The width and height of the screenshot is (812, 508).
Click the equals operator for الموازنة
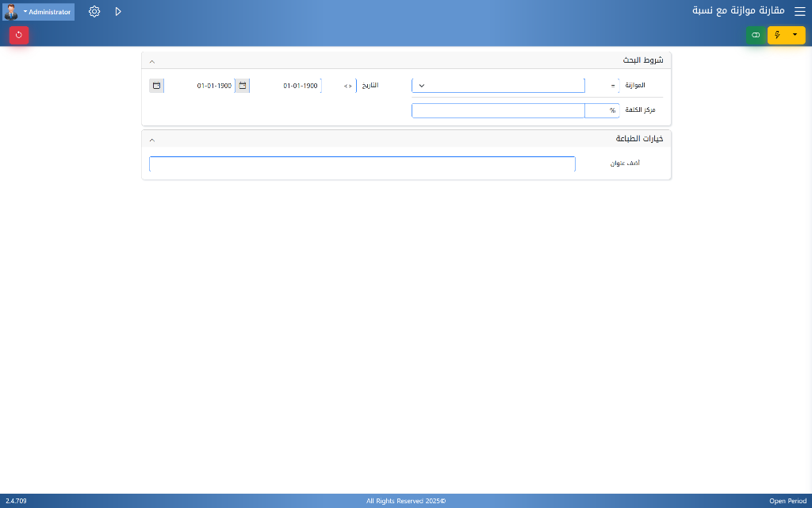coord(612,86)
